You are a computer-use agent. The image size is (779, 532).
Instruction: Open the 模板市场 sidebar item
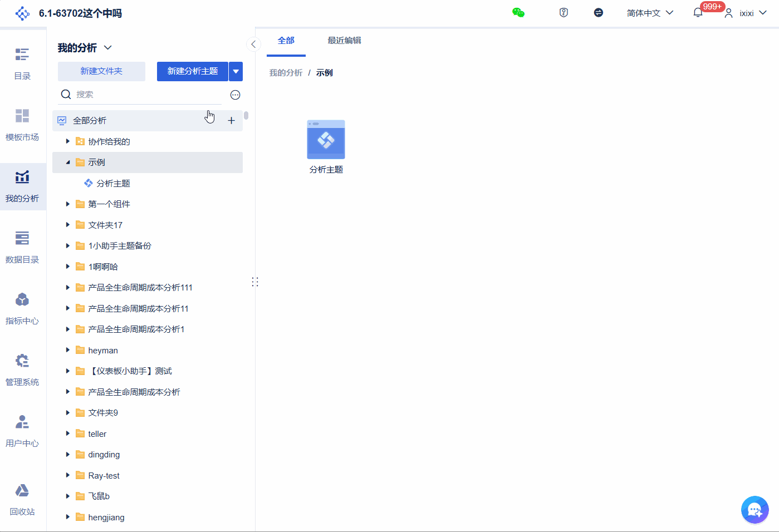tap(22, 125)
